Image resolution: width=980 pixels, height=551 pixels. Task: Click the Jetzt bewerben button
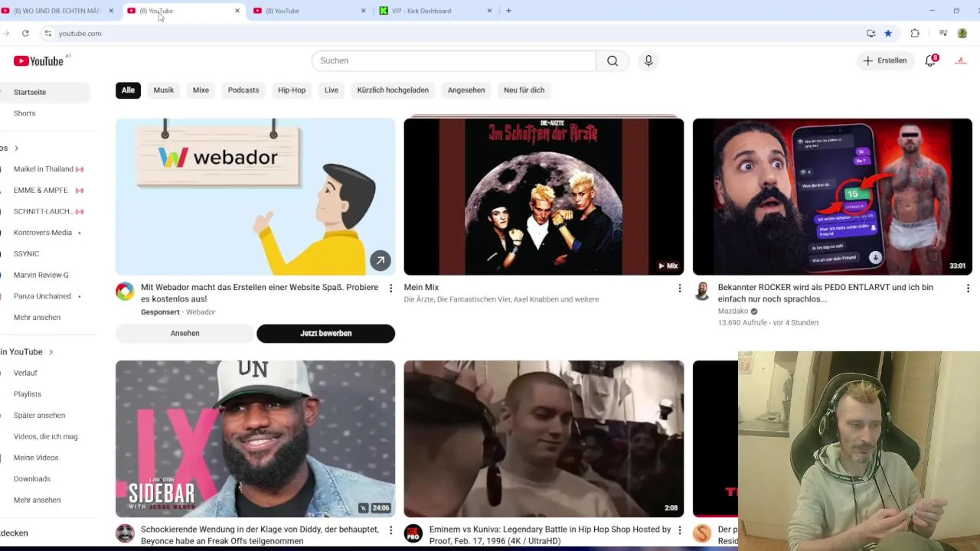[326, 334]
